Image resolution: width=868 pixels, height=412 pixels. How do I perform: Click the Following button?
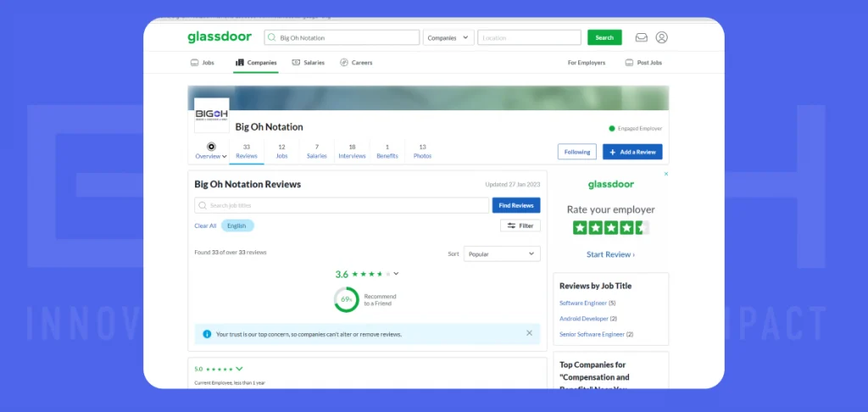(576, 152)
